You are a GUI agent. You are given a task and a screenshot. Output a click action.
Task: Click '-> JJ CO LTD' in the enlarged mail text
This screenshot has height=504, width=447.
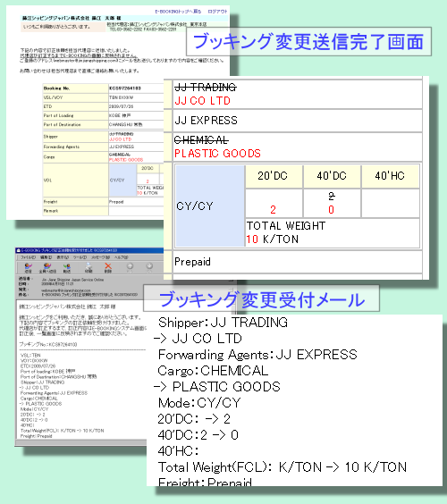tap(198, 339)
